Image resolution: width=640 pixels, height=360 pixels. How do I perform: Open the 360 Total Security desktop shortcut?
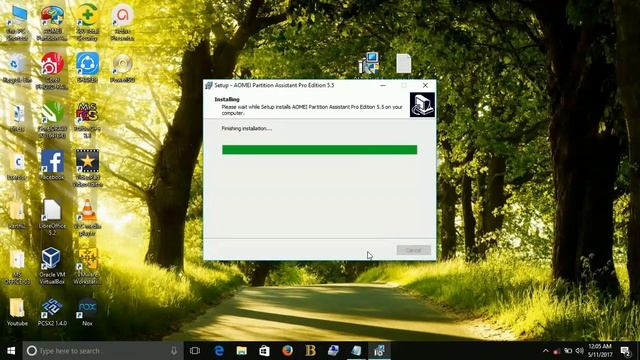(87, 24)
